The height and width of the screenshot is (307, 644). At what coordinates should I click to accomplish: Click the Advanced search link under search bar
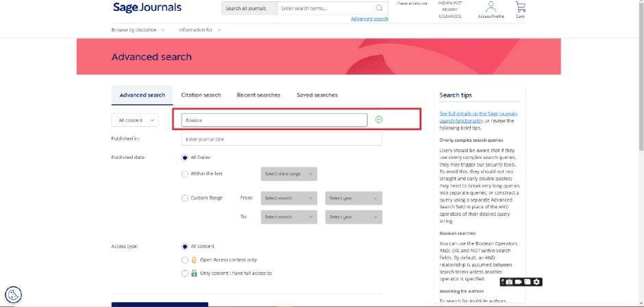click(x=369, y=19)
